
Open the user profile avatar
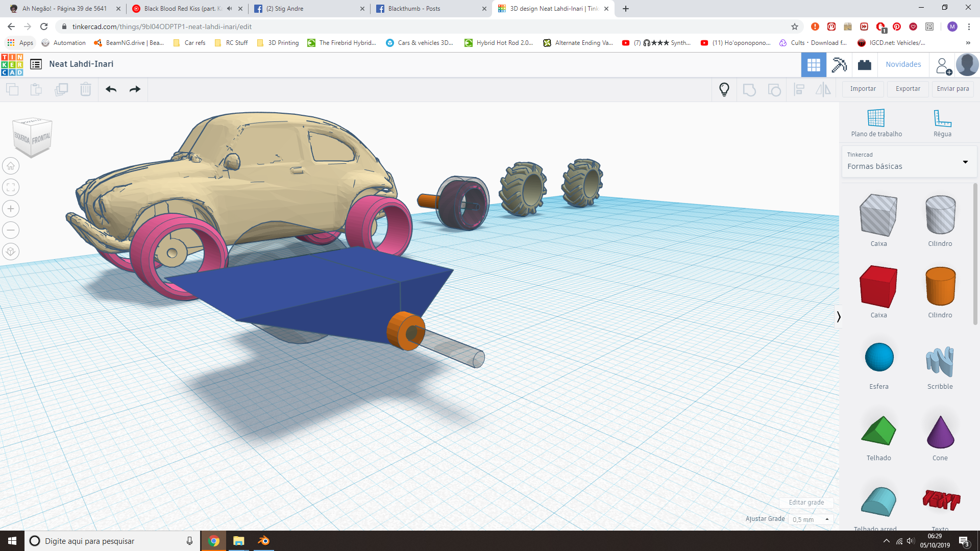click(x=967, y=65)
